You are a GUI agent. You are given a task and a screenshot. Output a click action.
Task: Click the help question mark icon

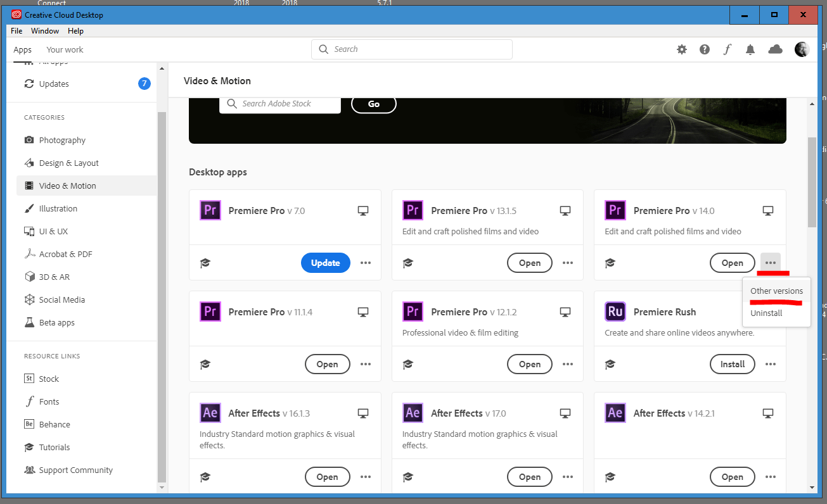coord(704,49)
